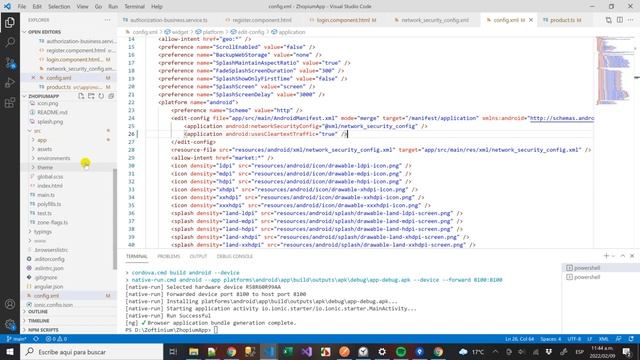Screen dimensions: 640x360
Task: Expand the typings folder
Action: click(x=42, y=231)
